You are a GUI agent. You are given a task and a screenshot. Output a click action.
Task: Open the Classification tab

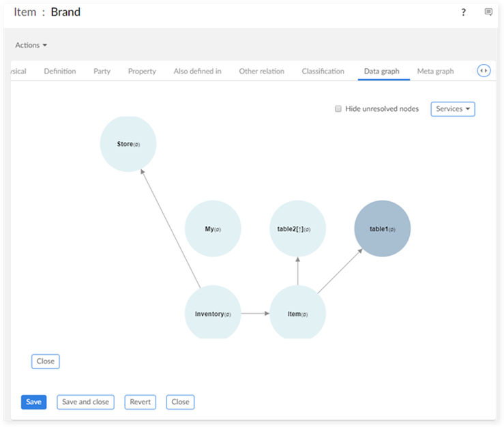(323, 71)
